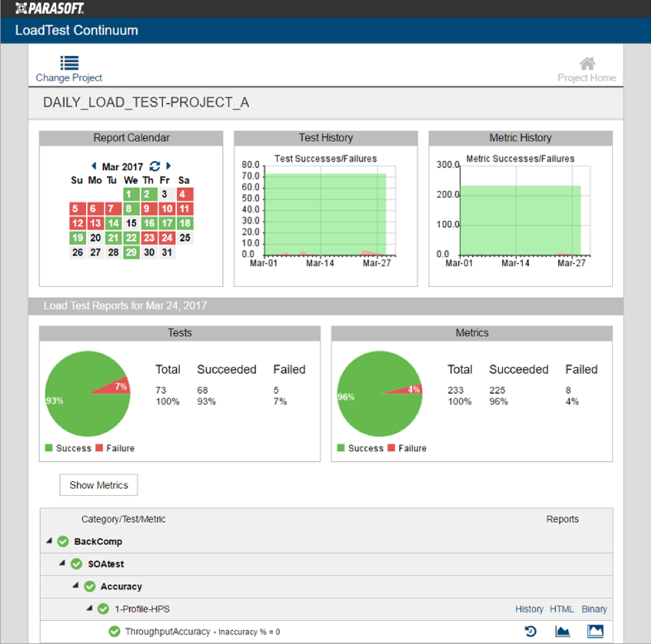Select March 11 in calendar
This screenshot has width=651, height=644.
click(185, 208)
